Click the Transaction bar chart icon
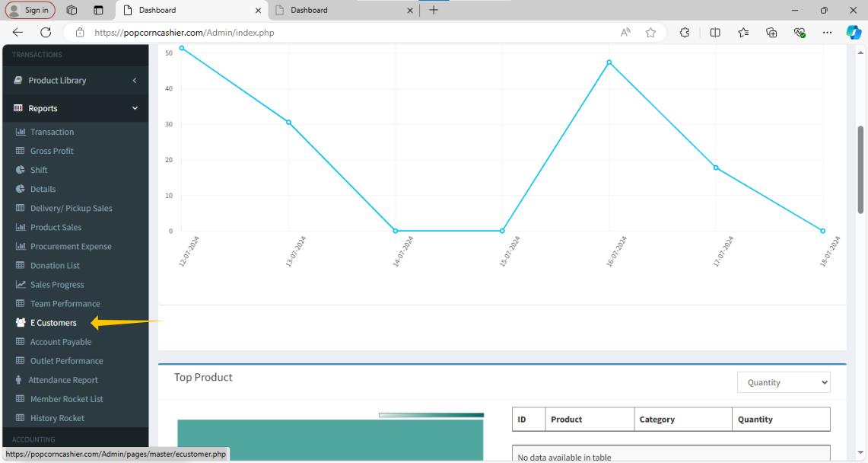 coord(21,132)
